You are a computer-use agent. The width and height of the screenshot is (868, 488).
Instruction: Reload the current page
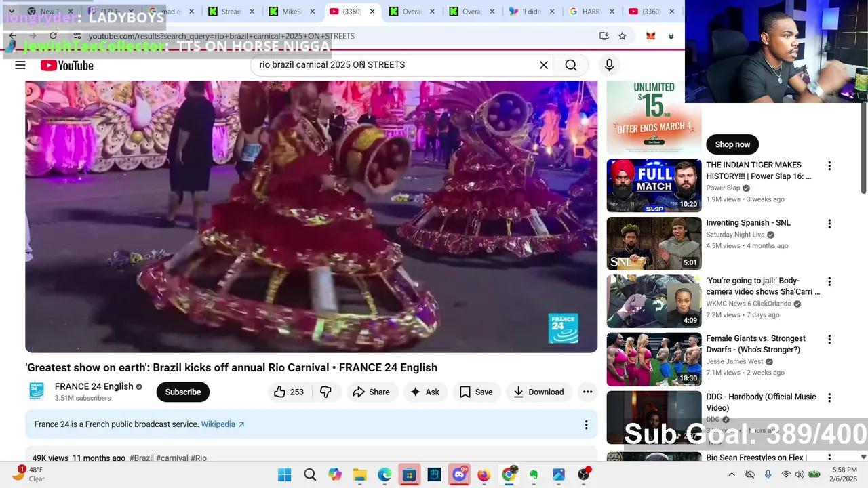tap(53, 36)
